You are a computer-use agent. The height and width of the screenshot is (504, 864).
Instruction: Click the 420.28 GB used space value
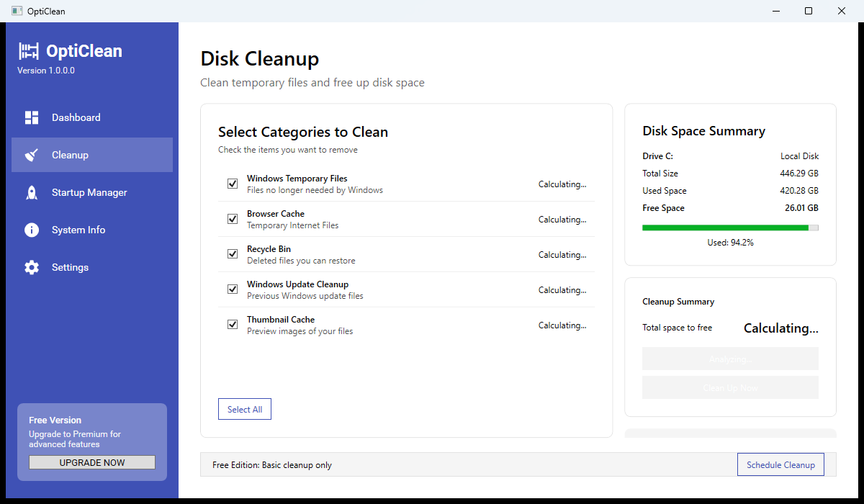pyautogui.click(x=798, y=191)
